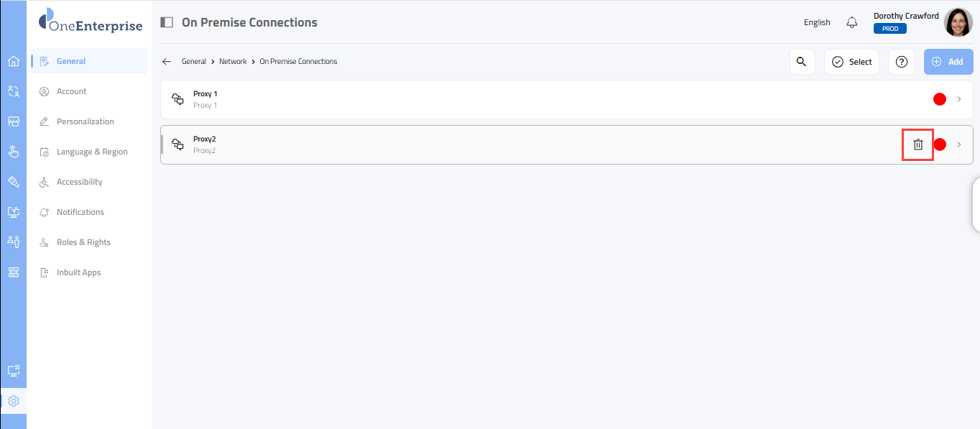Click Proxy 1 red status indicator
The height and width of the screenshot is (429, 980).
pyautogui.click(x=940, y=99)
